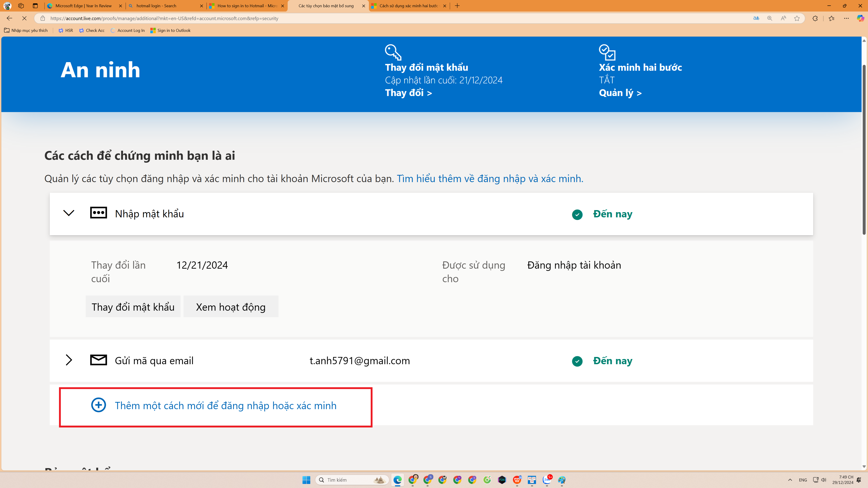Open the Check Acc bookmark
The width and height of the screenshot is (868, 488).
coord(92,30)
